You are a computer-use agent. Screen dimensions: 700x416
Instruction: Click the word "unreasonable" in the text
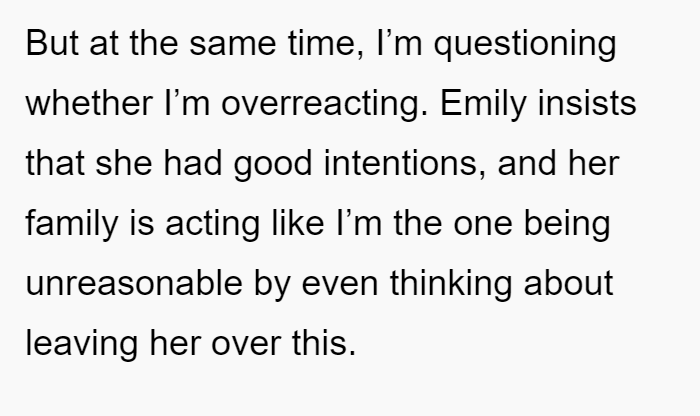pos(134,283)
